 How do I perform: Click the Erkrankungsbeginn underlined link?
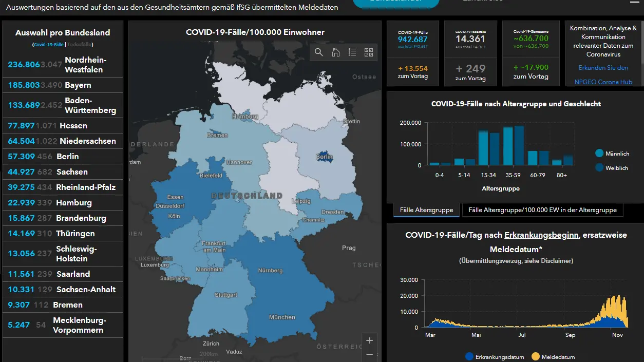[541, 235]
